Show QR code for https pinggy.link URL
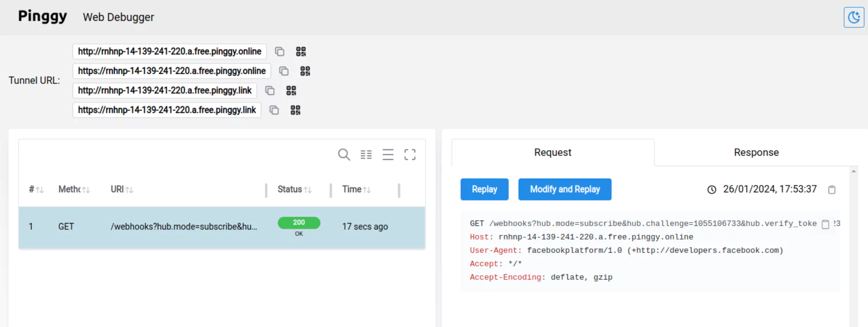Screen dimensions: 868x327 tap(295, 110)
